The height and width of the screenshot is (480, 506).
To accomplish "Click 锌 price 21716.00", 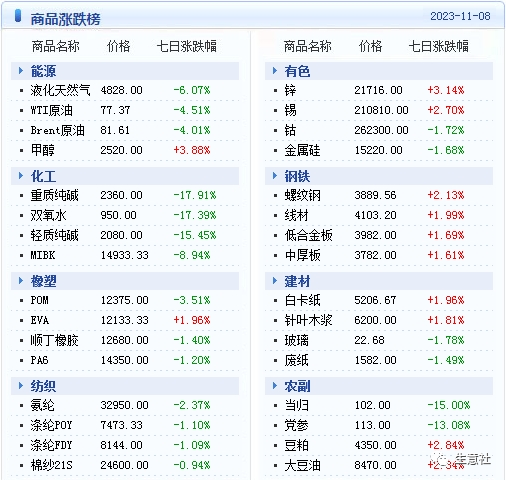I will pos(378,90).
